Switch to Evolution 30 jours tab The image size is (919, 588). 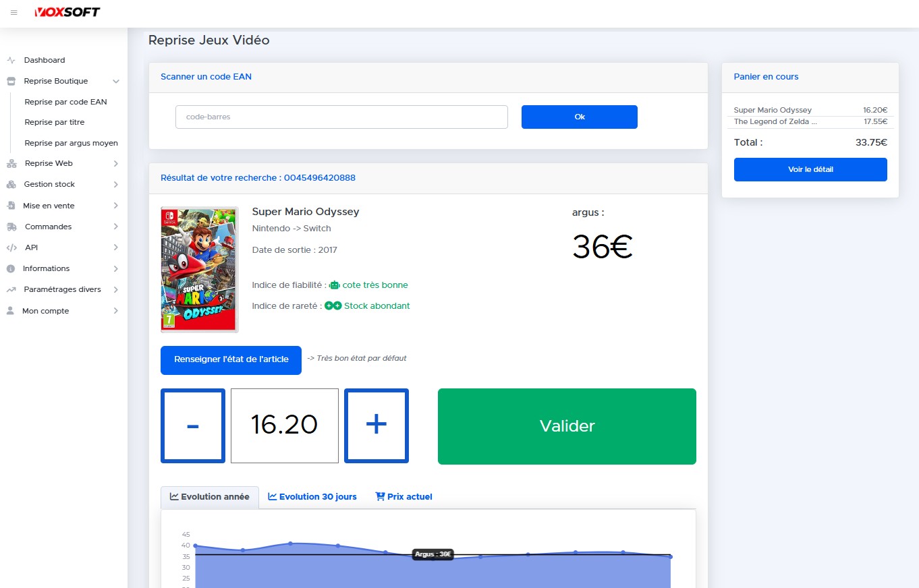tap(312, 496)
